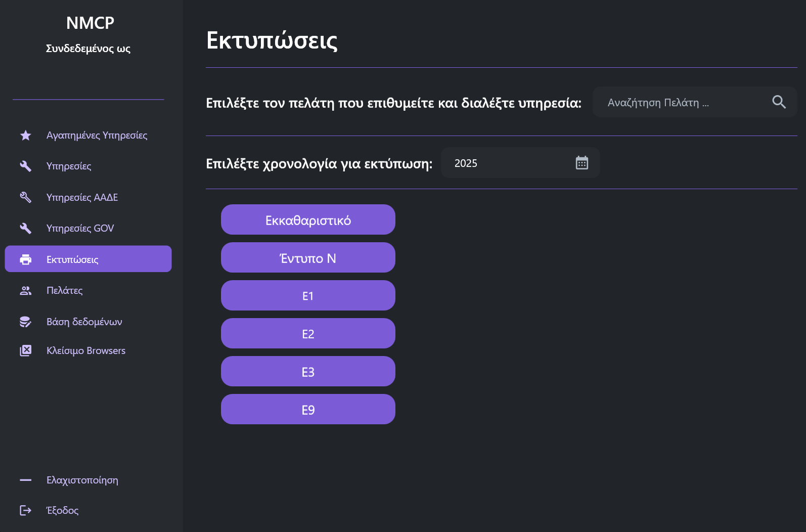The image size is (806, 532).
Task: Open the calendar year picker icon
Action: click(x=581, y=163)
